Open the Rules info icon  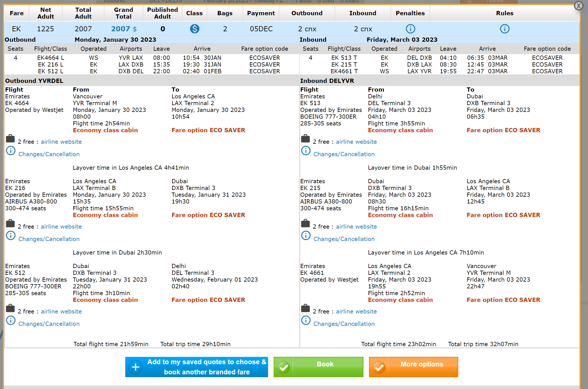[504, 29]
